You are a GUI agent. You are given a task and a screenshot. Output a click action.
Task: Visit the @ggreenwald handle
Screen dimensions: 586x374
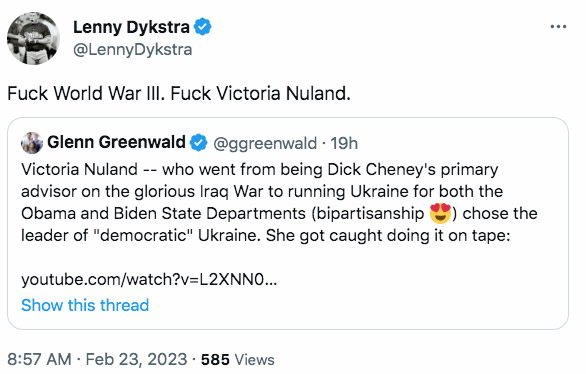pyautogui.click(x=265, y=143)
